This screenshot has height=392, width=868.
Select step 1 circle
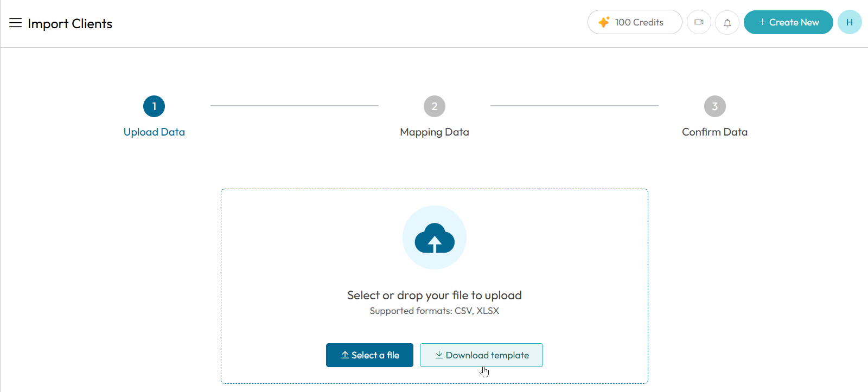(x=154, y=106)
